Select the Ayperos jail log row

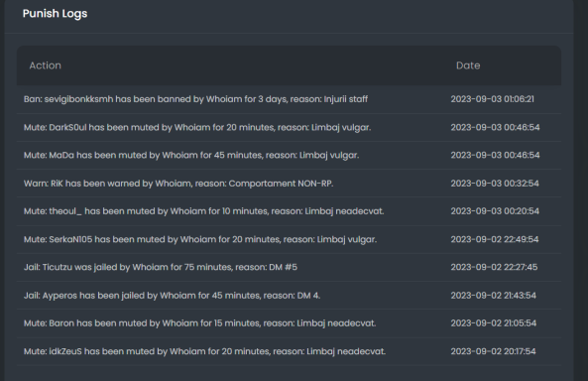point(289,296)
